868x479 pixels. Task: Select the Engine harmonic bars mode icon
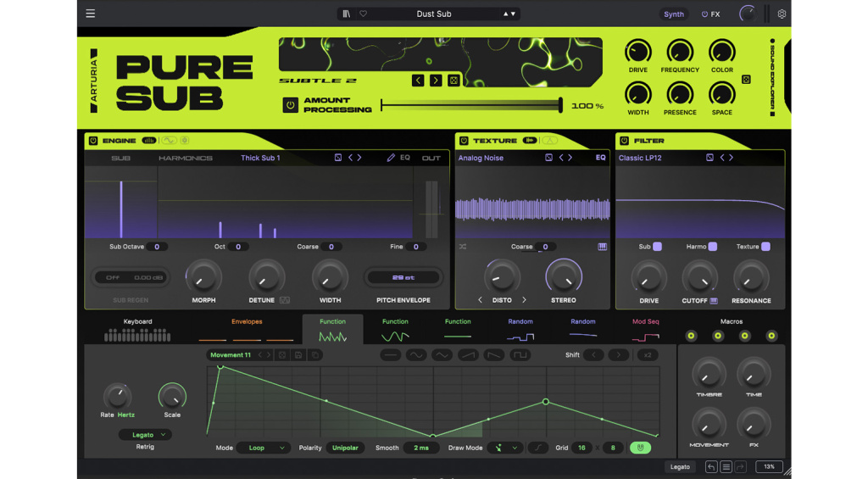[x=149, y=141]
